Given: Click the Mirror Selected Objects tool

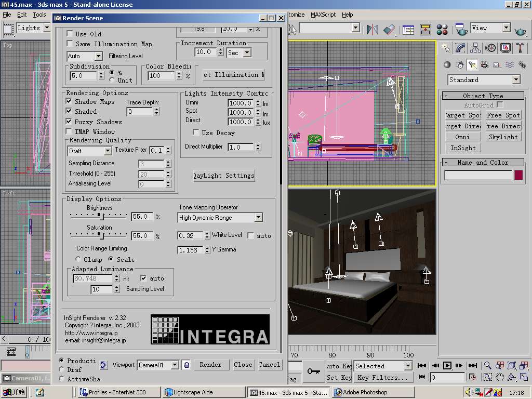Looking at the screenshot, I should (x=372, y=29).
